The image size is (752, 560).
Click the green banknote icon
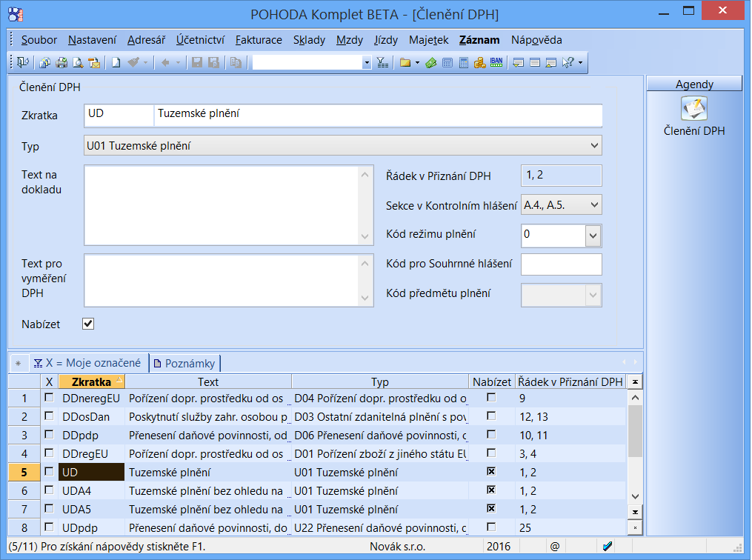click(x=430, y=62)
